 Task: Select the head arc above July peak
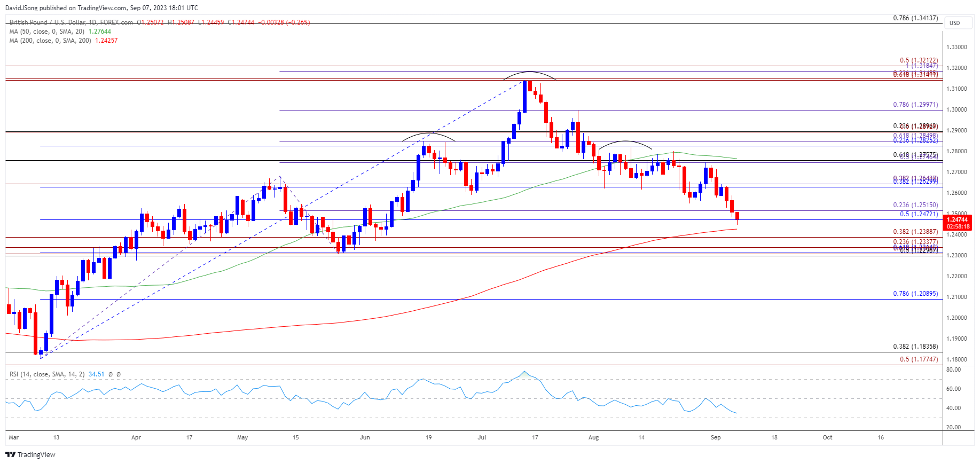pyautogui.click(x=529, y=75)
